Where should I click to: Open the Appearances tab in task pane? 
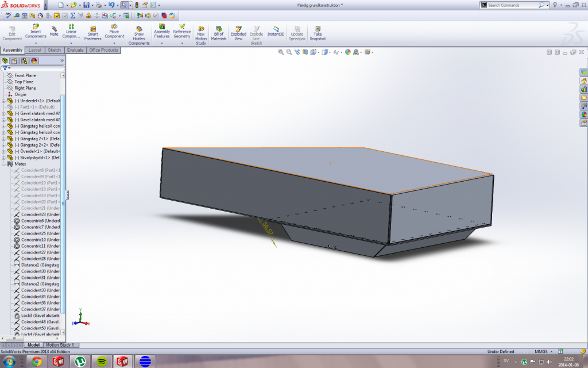(584, 114)
